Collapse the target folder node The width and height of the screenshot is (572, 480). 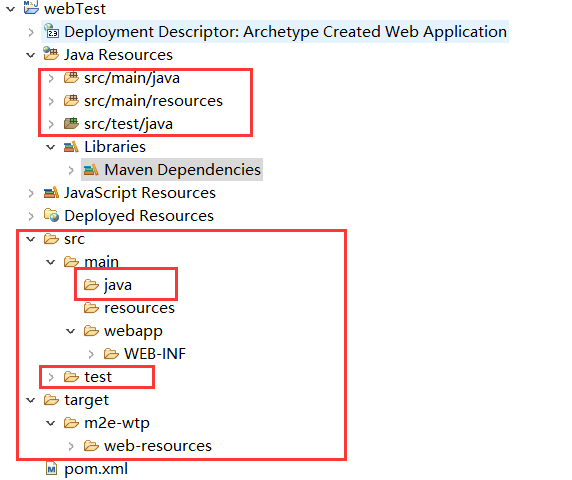pos(31,400)
